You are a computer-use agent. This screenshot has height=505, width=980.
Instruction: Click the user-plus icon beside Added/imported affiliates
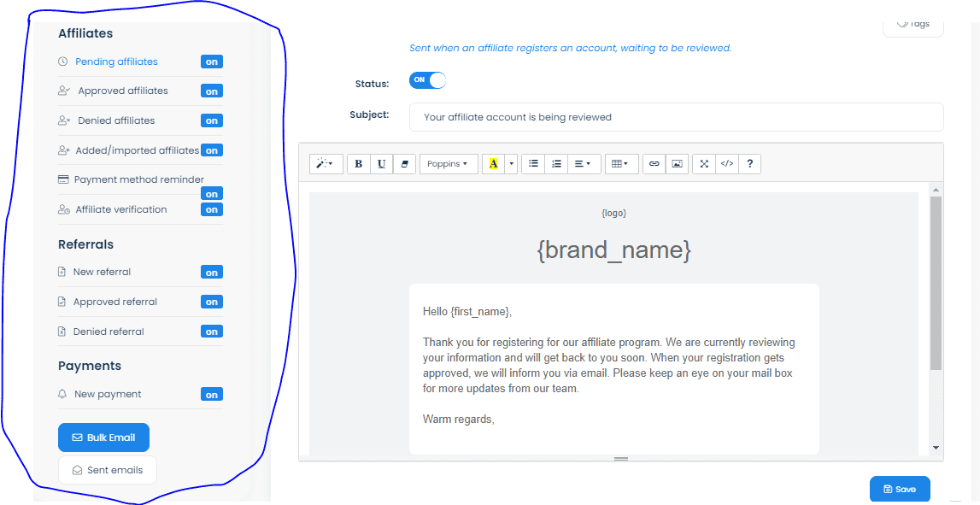[63, 150]
